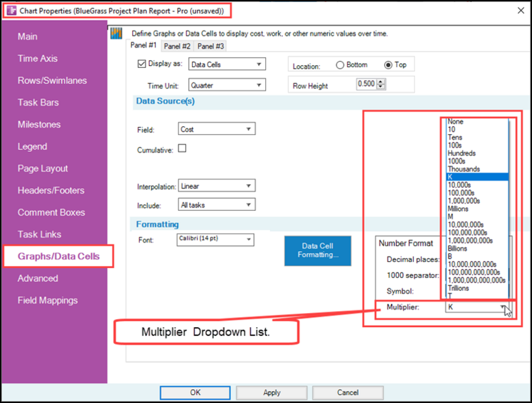Select the highlighted K multiplier option
This screenshot has width=532, height=403.
[477, 177]
